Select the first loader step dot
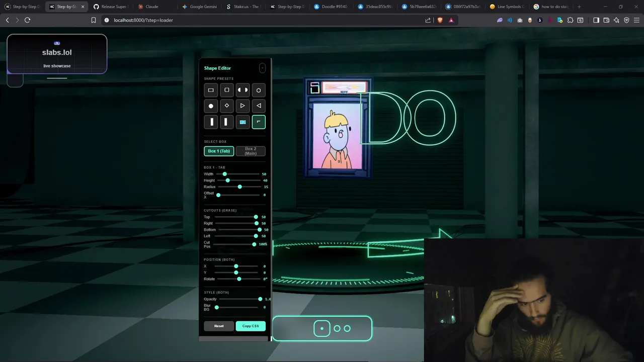This screenshot has height=362, width=644. click(x=322, y=328)
